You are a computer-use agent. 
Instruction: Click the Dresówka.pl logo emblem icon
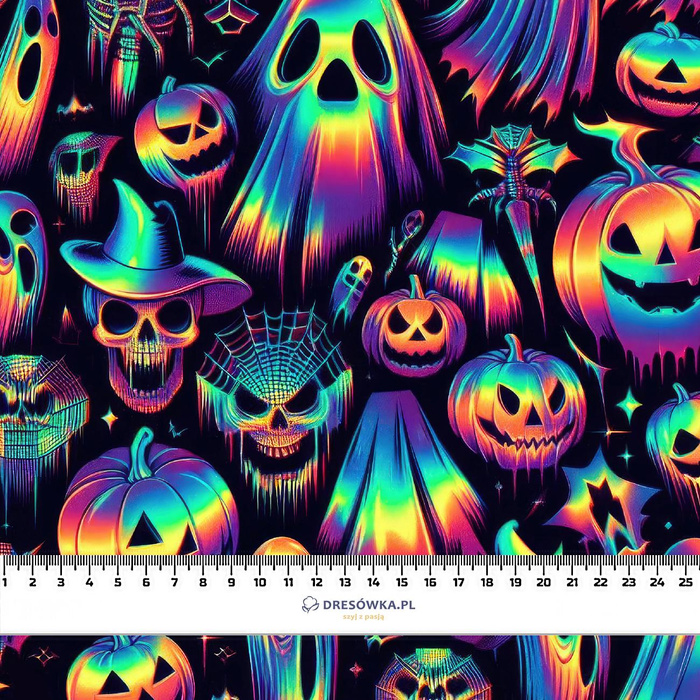click(311, 604)
